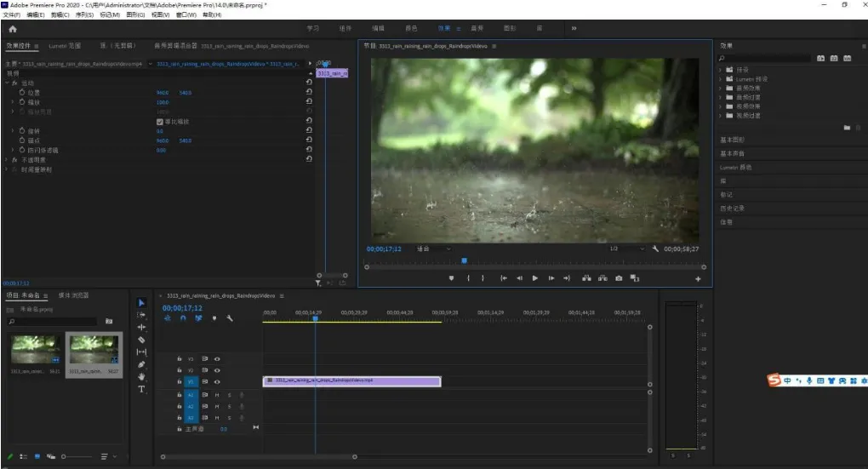The width and height of the screenshot is (868, 469).
Task: Open the 历史记录 panel
Action: [x=732, y=209]
